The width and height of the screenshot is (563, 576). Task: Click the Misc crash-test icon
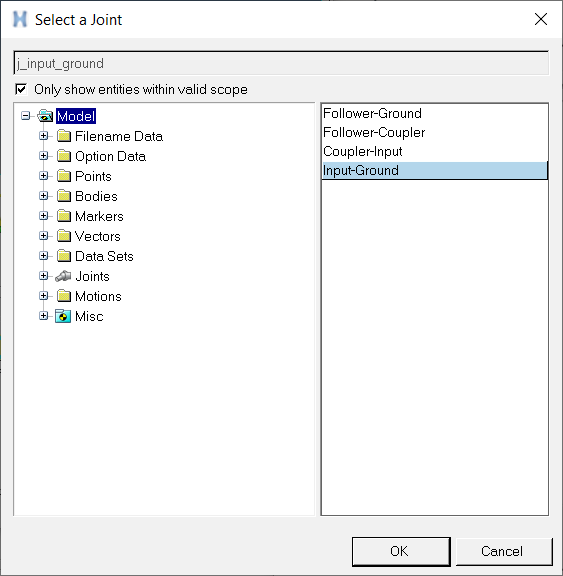(x=63, y=316)
